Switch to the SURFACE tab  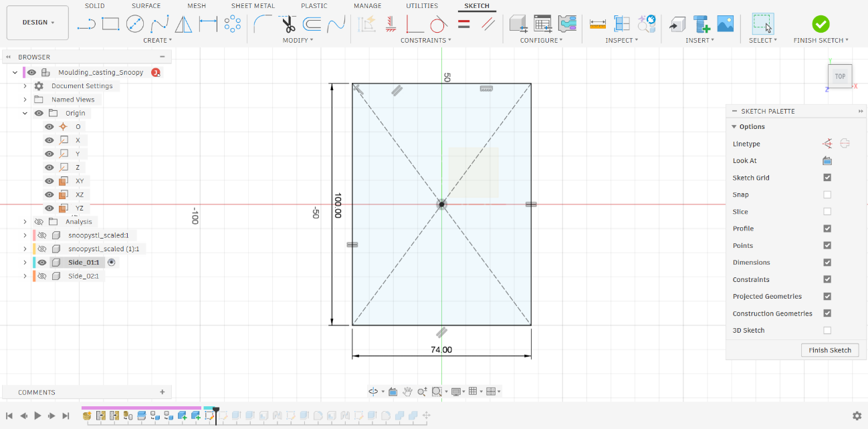click(x=146, y=6)
